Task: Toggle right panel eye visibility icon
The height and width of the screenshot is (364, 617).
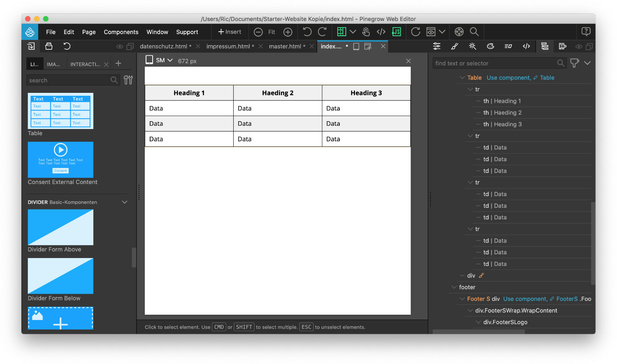Action: [579, 47]
